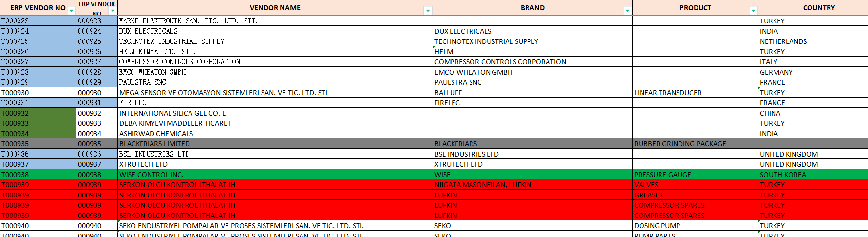868x237 pixels.
Task: Select vendor WISE CONTROL INC.
Action: pos(275,175)
